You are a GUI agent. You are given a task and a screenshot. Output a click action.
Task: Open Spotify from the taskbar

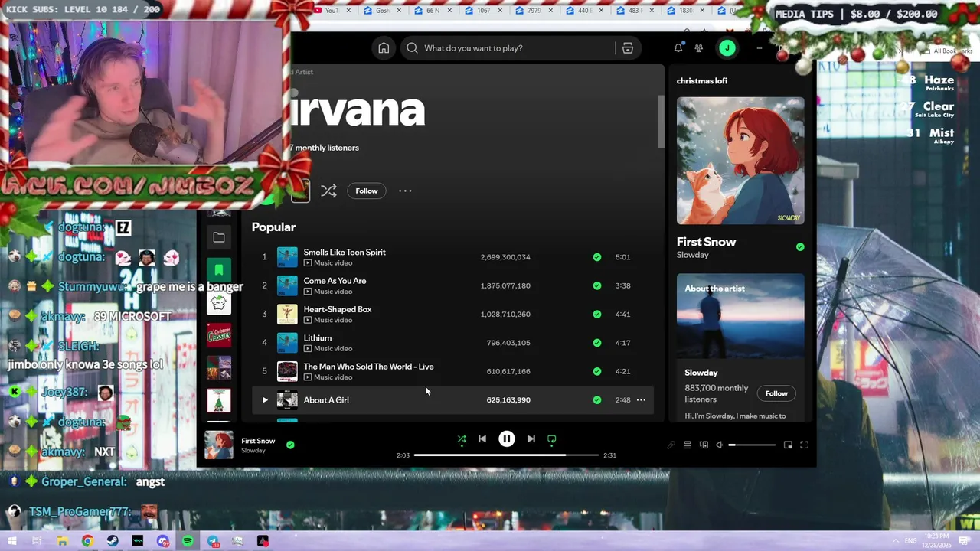point(188,541)
